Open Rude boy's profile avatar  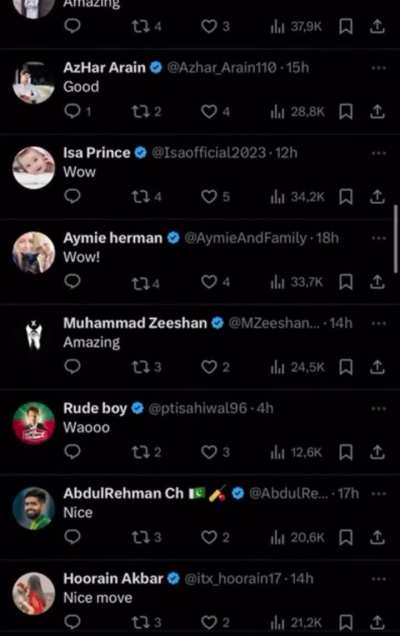point(34,423)
